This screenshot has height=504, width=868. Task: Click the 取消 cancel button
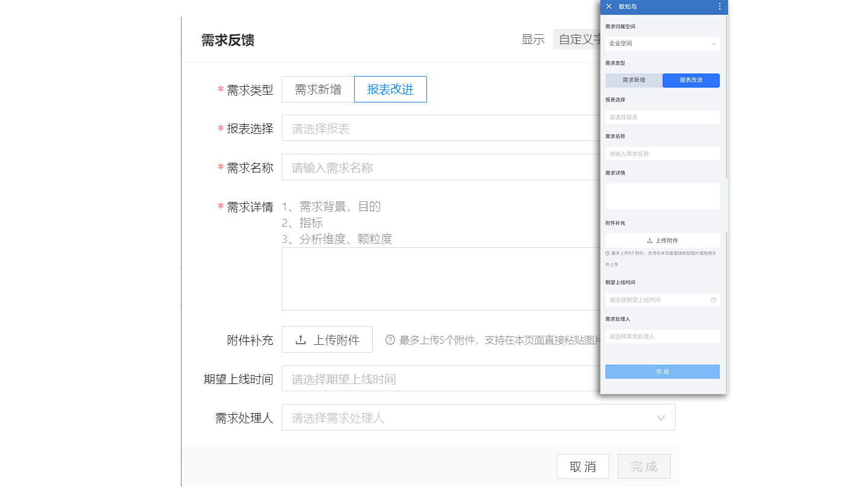[x=582, y=466]
